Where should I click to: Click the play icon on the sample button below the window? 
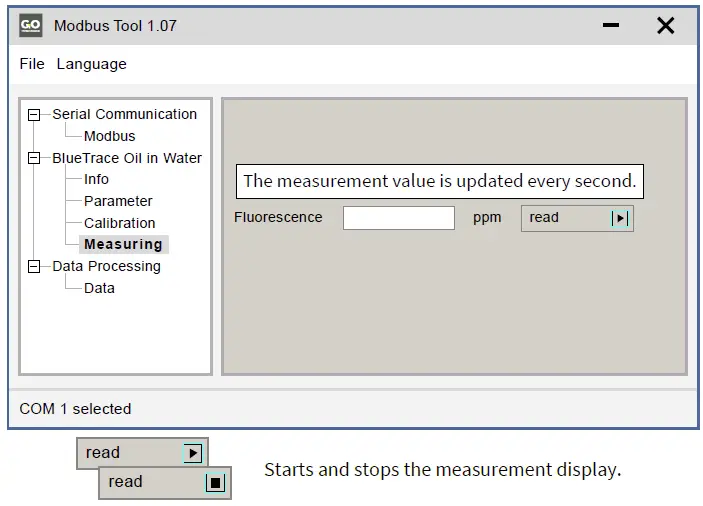193,453
